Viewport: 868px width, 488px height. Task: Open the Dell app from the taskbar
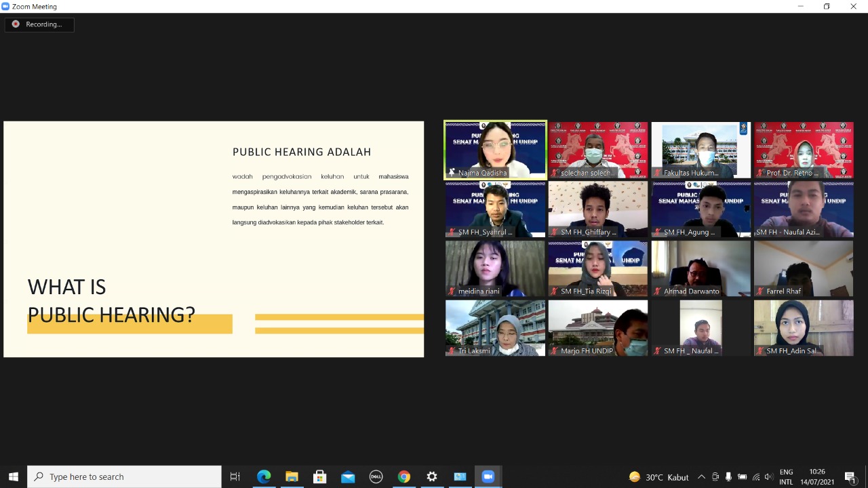pos(376,476)
